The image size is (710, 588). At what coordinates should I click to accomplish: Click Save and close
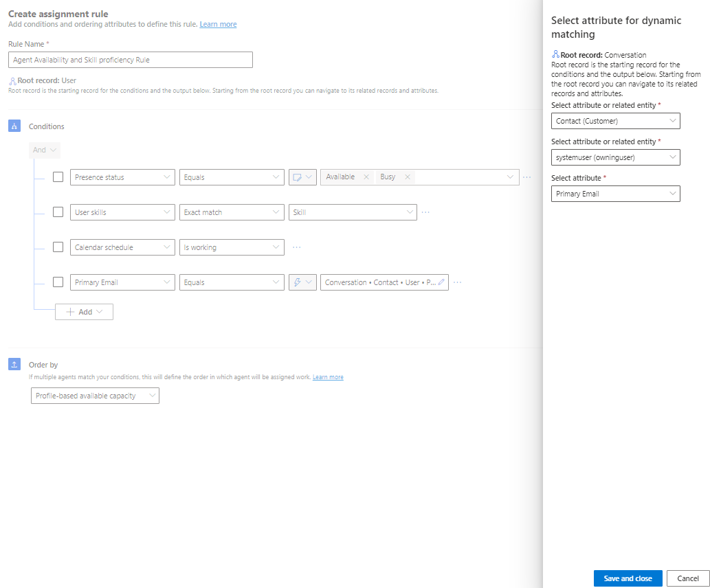627,578
